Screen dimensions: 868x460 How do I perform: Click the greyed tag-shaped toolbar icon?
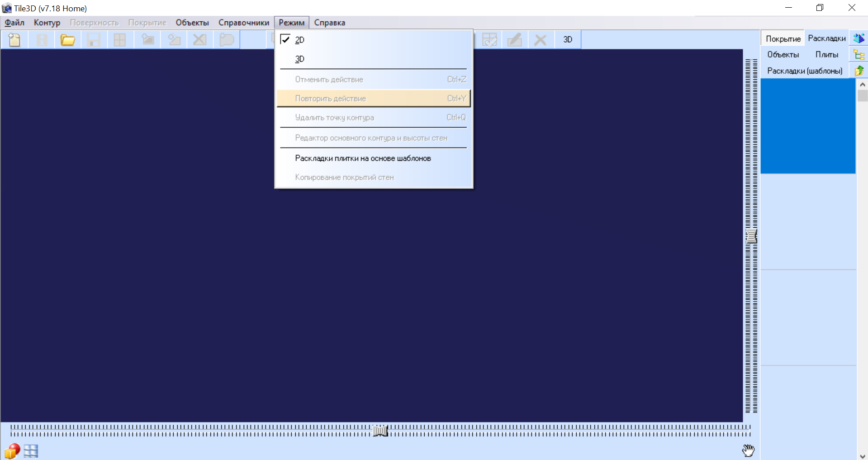click(227, 40)
